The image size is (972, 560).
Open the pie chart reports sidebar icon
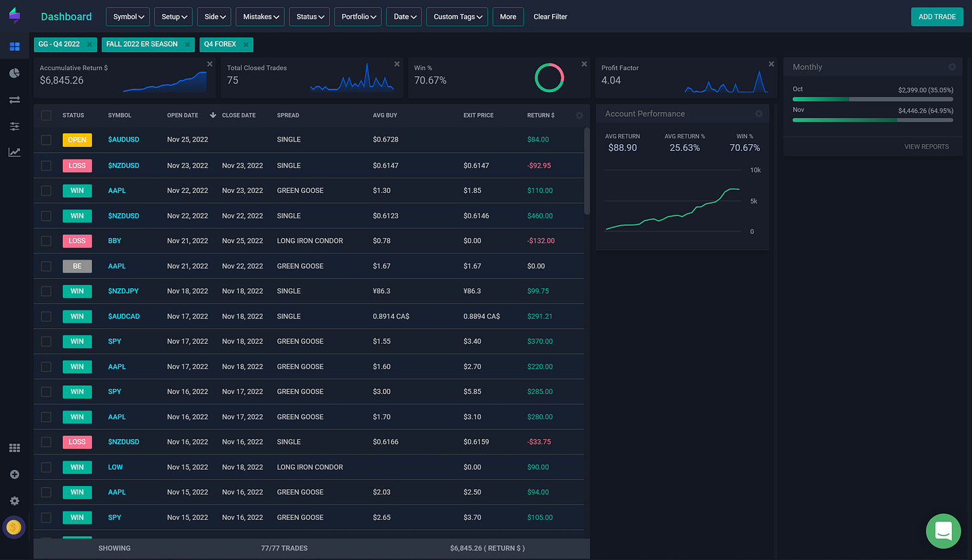click(x=14, y=73)
